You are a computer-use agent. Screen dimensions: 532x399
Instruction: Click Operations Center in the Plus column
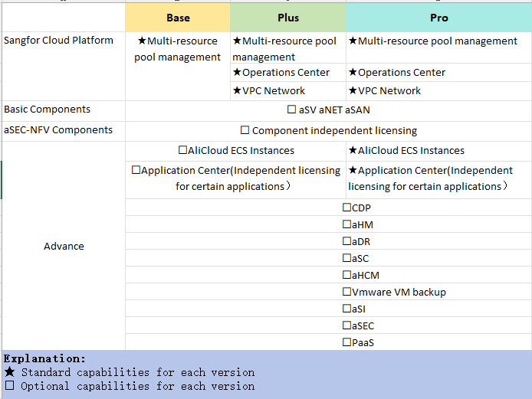(x=288, y=72)
